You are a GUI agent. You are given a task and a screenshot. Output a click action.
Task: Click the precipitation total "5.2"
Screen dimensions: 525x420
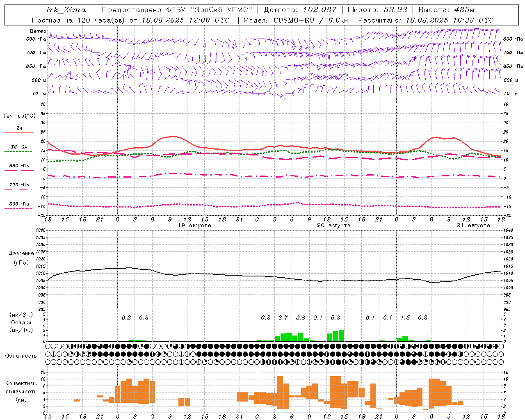336,317
